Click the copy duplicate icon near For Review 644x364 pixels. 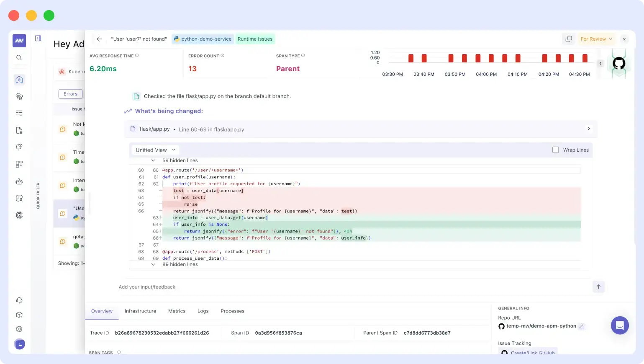click(569, 39)
